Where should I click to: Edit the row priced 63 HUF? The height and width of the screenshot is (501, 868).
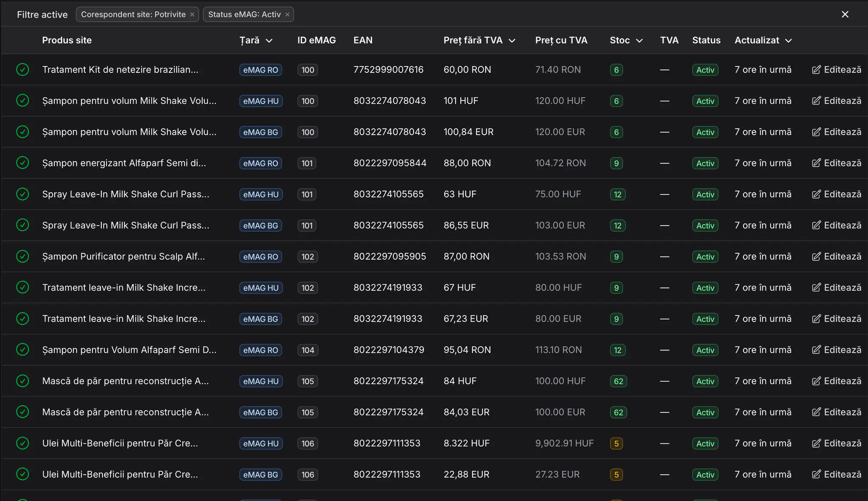[x=836, y=194]
